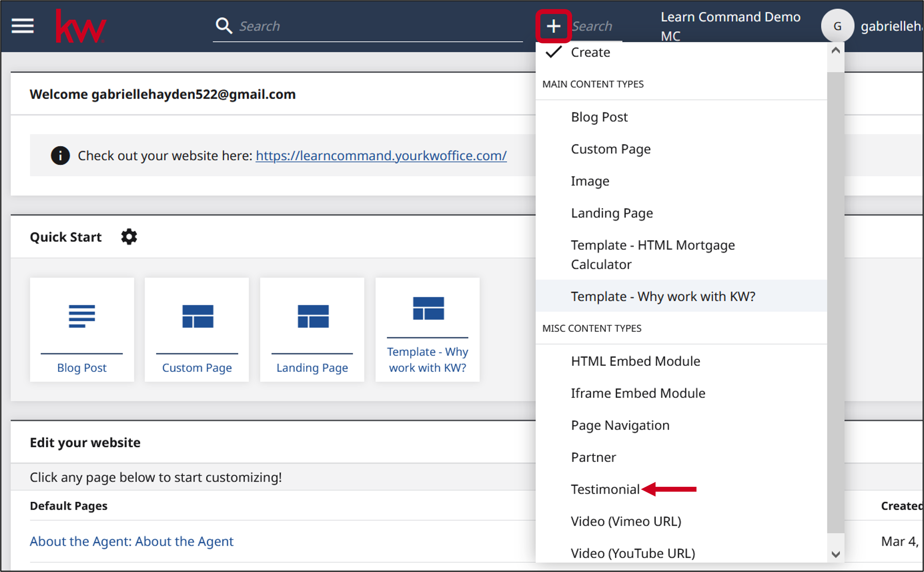This screenshot has height=572, width=924.
Task: Click the Create dropdown search field
Action: pos(597,26)
